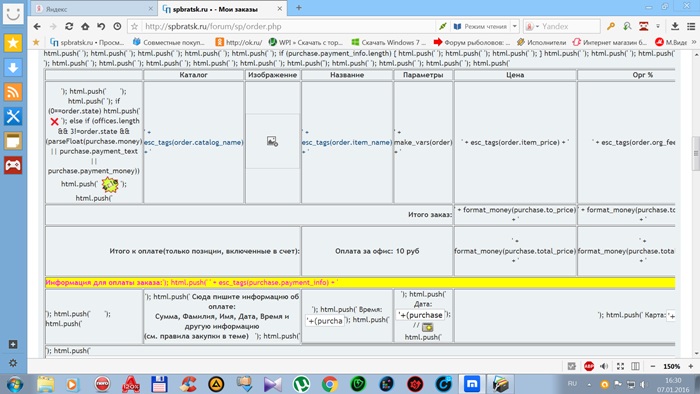Click the Каталог column header
The height and width of the screenshot is (394, 700).
(193, 75)
